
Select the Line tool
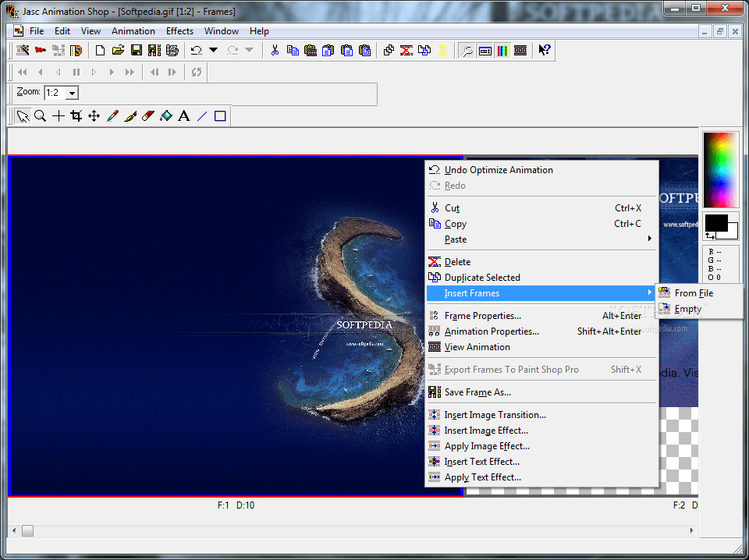(x=201, y=115)
